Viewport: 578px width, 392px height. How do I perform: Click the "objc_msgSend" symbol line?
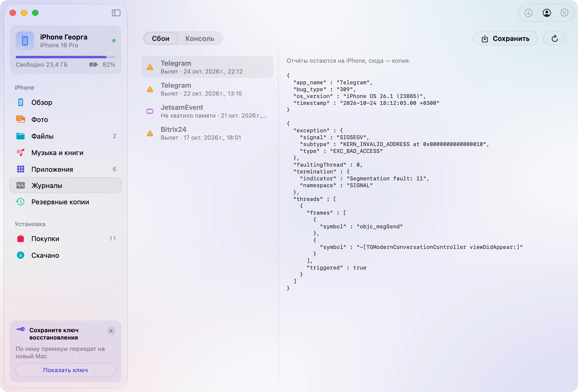click(x=361, y=226)
